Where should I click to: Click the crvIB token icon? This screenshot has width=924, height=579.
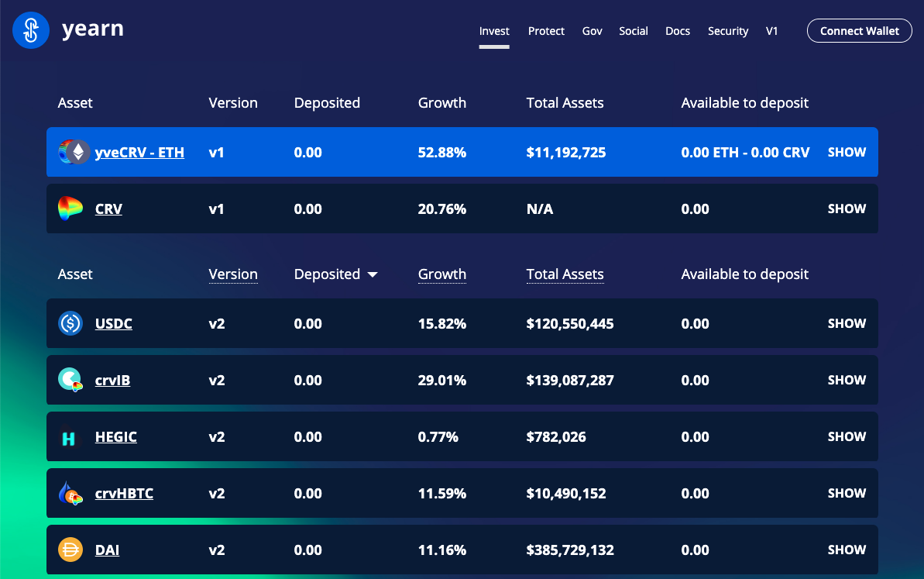click(x=70, y=380)
